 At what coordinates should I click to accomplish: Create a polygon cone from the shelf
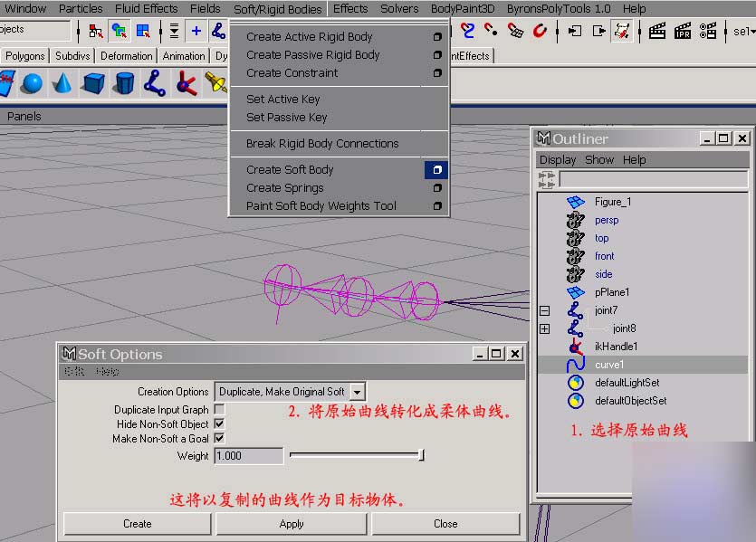62,83
